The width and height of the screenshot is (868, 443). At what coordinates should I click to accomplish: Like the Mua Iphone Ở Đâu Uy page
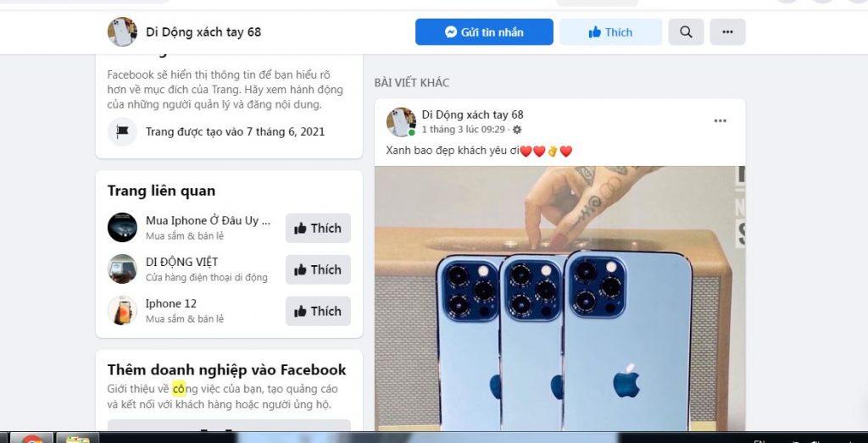(x=319, y=228)
